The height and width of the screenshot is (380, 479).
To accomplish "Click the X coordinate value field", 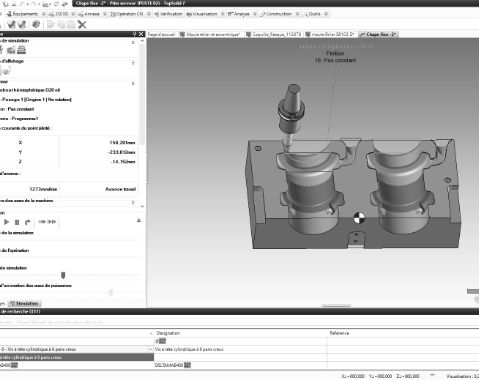I will point(99,143).
